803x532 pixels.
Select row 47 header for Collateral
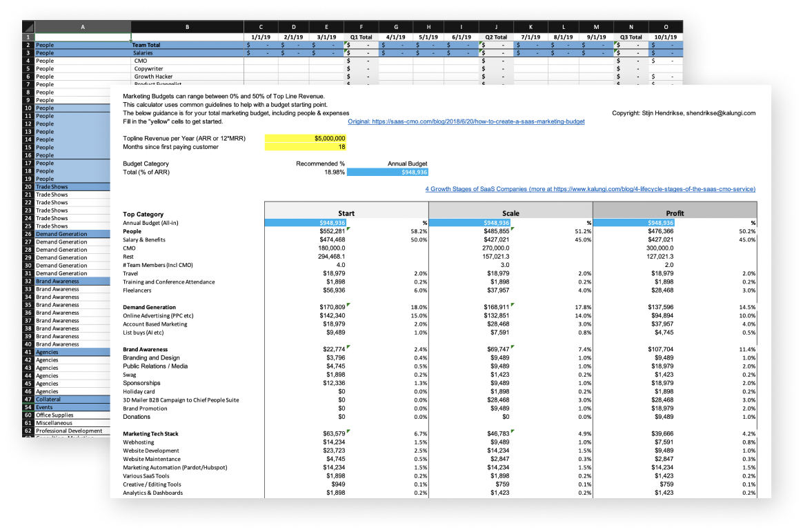click(28, 400)
